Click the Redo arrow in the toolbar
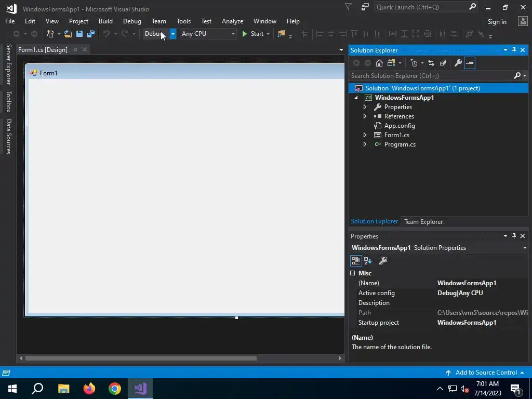The width and height of the screenshot is (532, 399). pyautogui.click(x=125, y=34)
